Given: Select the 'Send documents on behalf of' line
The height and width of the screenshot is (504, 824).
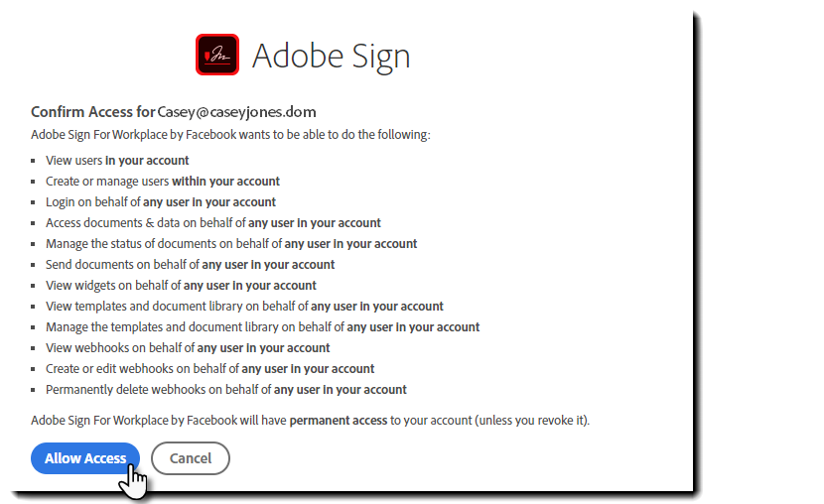Looking at the screenshot, I should point(191,265).
